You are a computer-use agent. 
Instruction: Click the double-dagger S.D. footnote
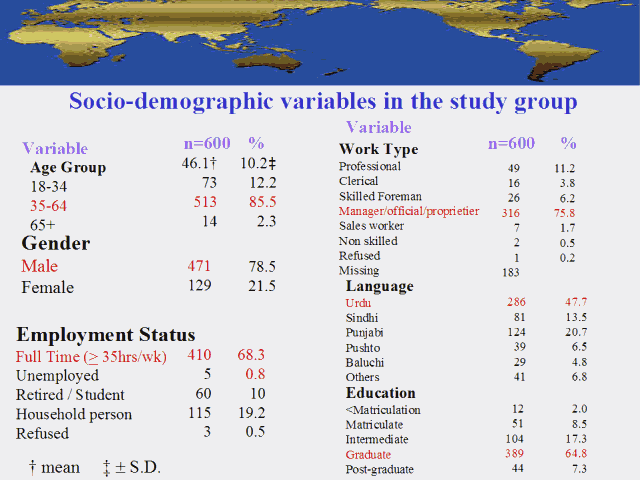point(131,467)
